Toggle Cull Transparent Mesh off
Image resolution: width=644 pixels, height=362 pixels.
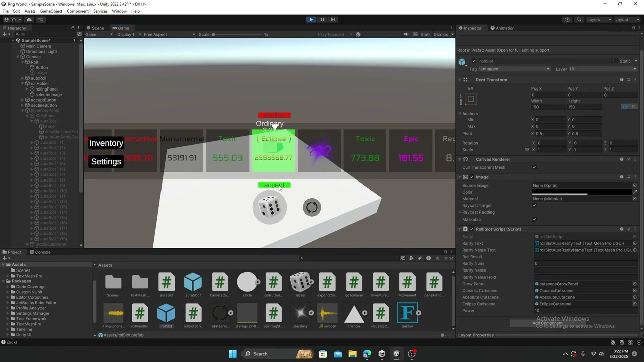click(534, 167)
